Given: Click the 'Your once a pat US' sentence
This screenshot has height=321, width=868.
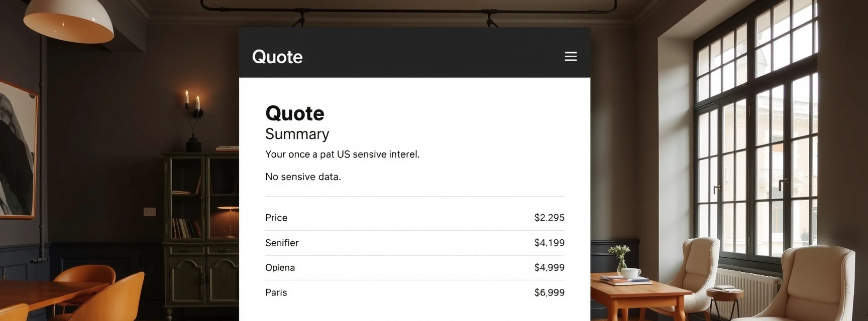Looking at the screenshot, I should (x=342, y=154).
